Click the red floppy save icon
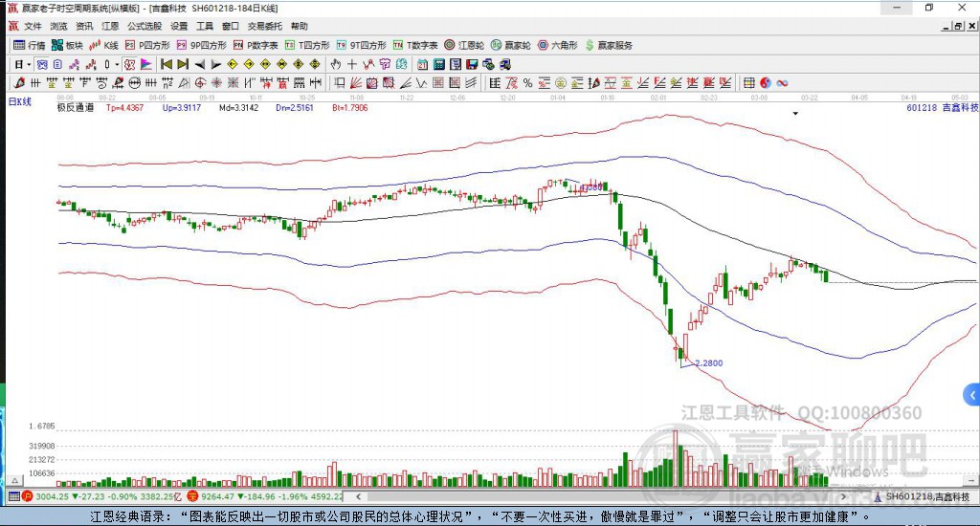 472,64
